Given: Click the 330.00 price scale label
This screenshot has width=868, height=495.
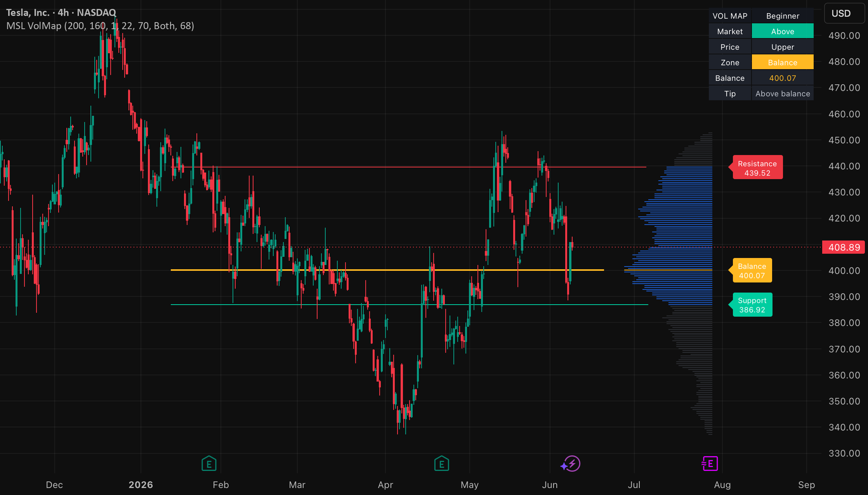Looking at the screenshot, I should coord(844,453).
